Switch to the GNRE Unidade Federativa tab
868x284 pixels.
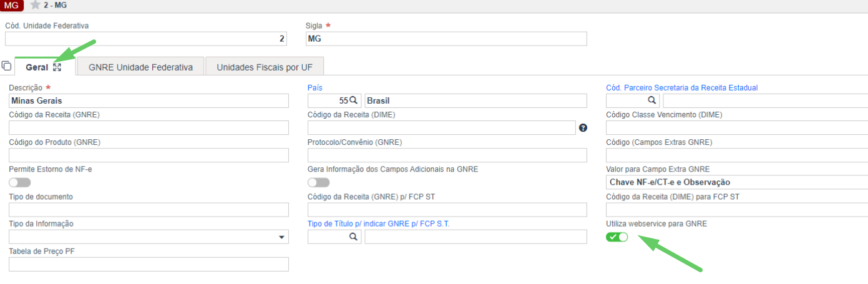click(140, 67)
